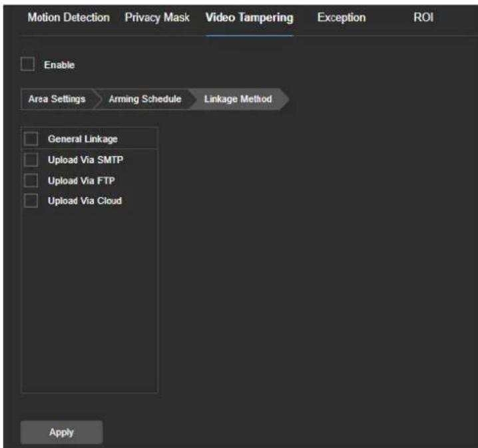Screen dimensions: 478x448
Task: Tick the Enable checkbox
Action: (27, 64)
